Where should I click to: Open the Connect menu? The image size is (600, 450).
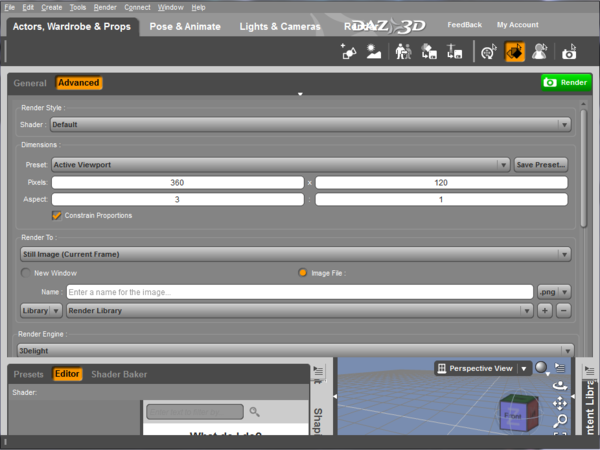(x=137, y=7)
